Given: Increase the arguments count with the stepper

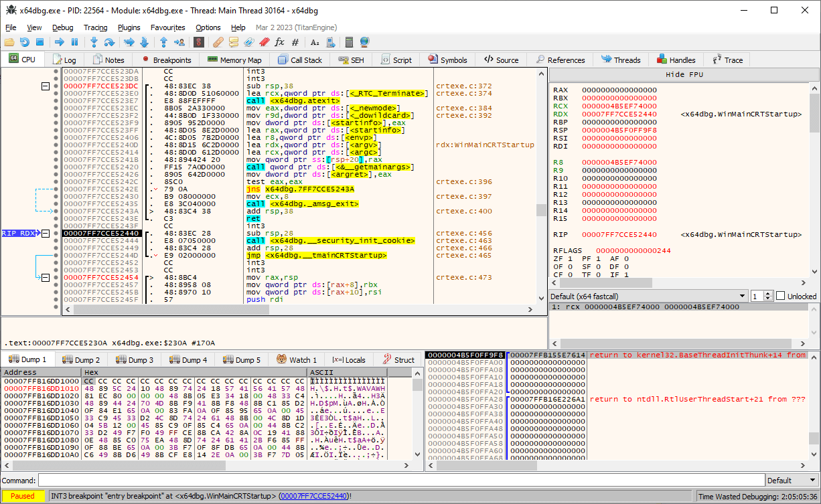Looking at the screenshot, I should point(766,293).
